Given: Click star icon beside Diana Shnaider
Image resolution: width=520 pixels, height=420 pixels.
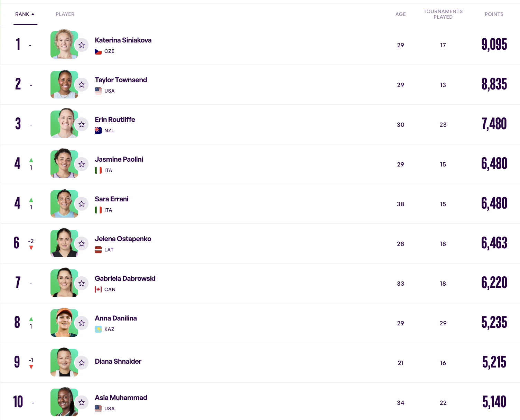Looking at the screenshot, I should [82, 363].
